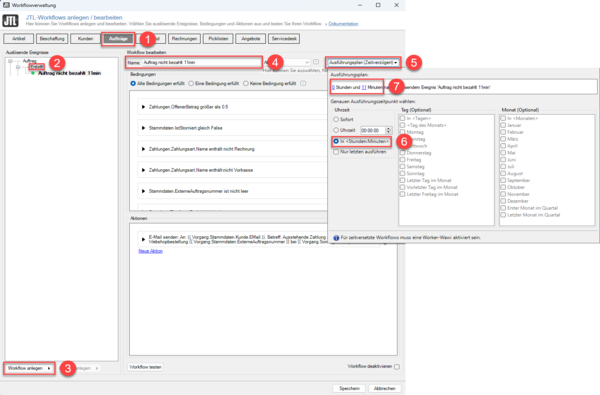Click the minutes value '11' link
Viewport: 600px width, 395px height.
[364, 87]
